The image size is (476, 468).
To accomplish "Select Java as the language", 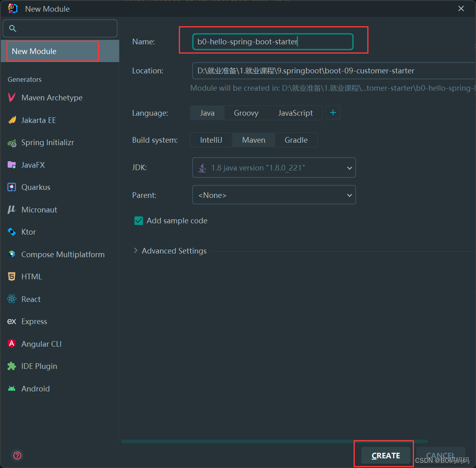I will tap(207, 113).
